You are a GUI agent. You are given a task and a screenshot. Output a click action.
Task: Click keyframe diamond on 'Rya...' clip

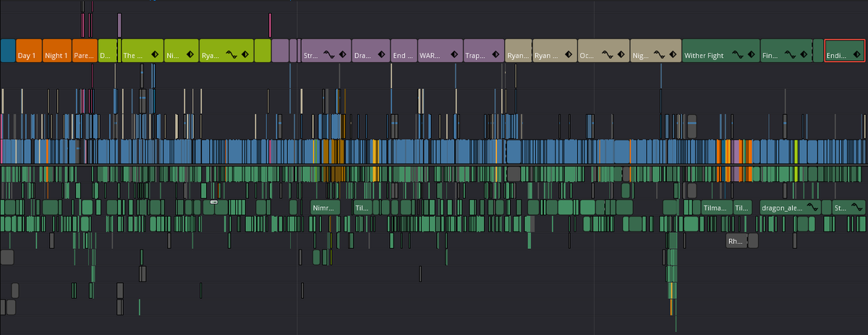pyautogui.click(x=244, y=55)
